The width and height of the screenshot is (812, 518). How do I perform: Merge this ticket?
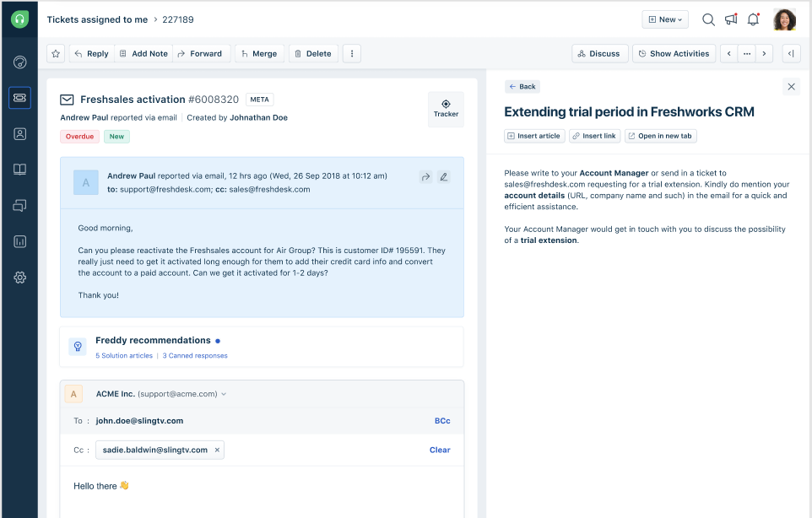pyautogui.click(x=259, y=54)
